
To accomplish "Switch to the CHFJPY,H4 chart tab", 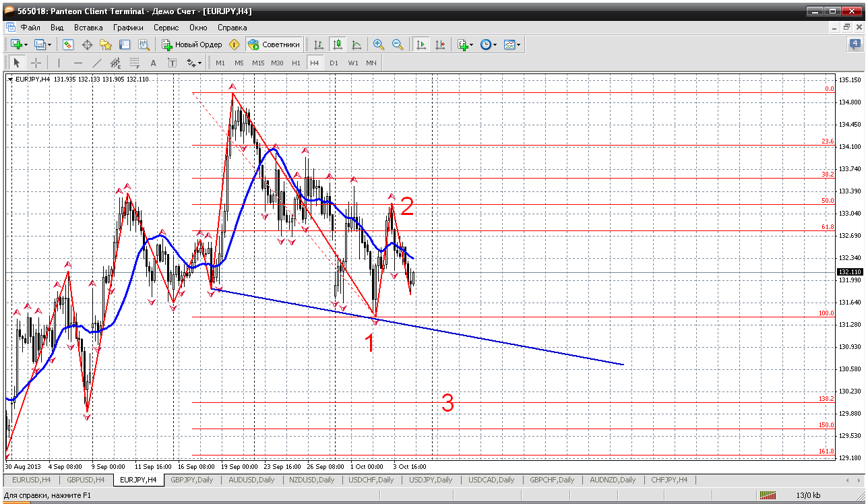I will point(669,480).
